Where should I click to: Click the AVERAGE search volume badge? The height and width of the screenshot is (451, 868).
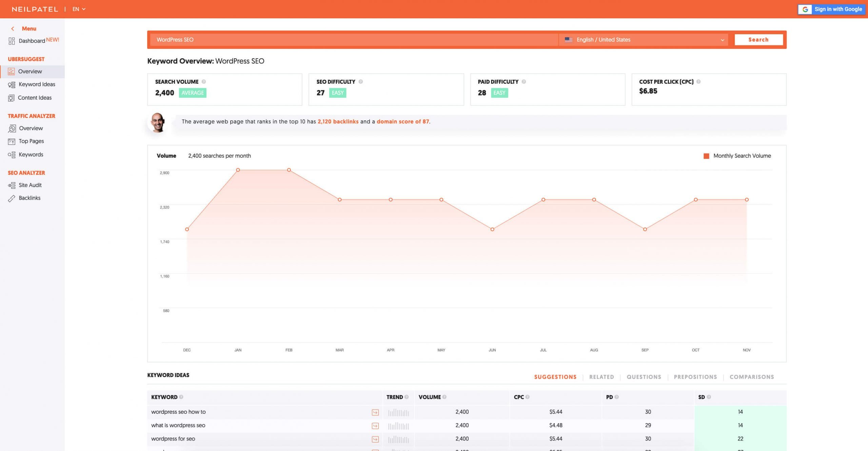coord(193,93)
